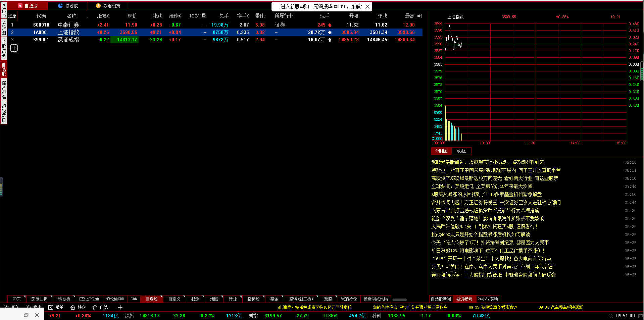Screen dimensions: 644x320
Task: Click the 持仓 house icon in bottom toolbar
Action: click(73, 307)
